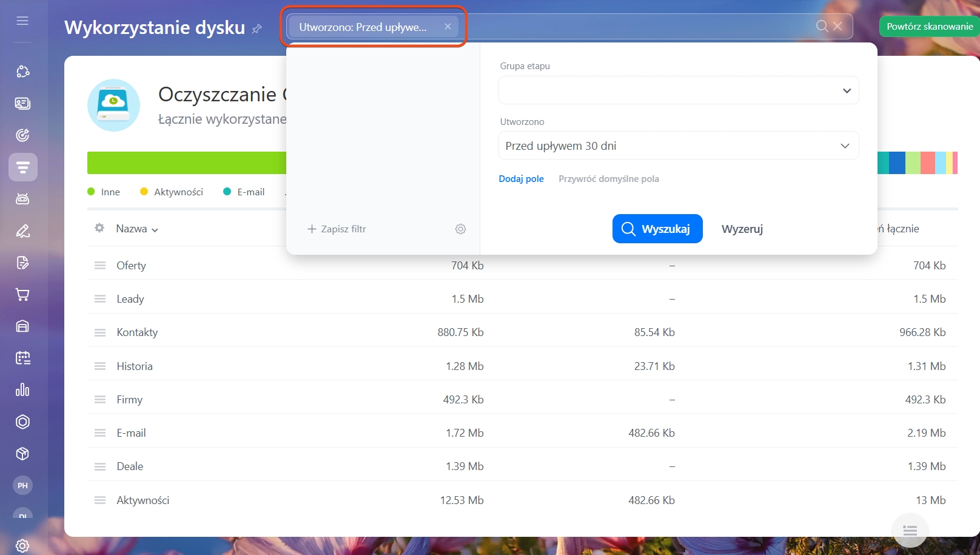Click the CRM funnel icon in sidebar

coord(23,167)
